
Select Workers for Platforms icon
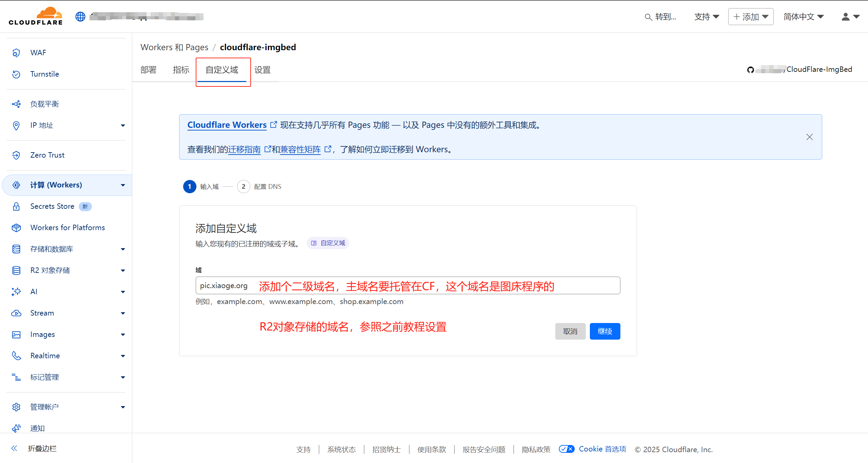point(16,227)
